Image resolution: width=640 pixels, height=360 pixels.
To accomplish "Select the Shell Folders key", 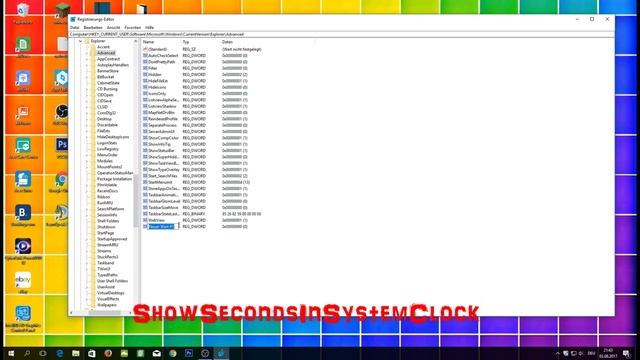I will 108,221.
